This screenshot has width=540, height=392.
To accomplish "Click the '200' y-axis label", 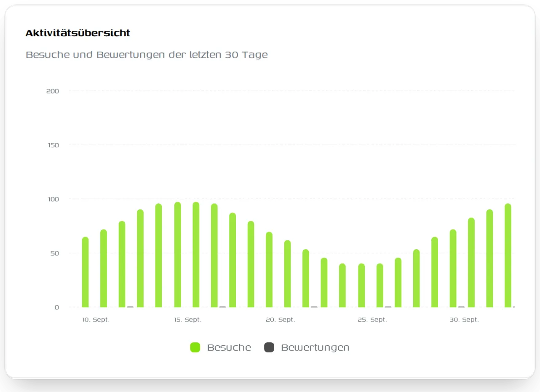I will coord(52,91).
